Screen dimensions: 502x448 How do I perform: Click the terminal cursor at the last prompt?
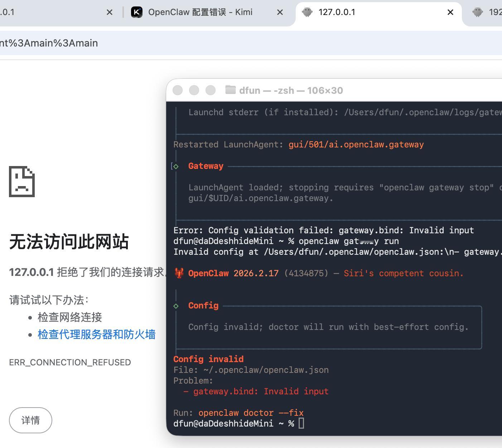pos(301,423)
